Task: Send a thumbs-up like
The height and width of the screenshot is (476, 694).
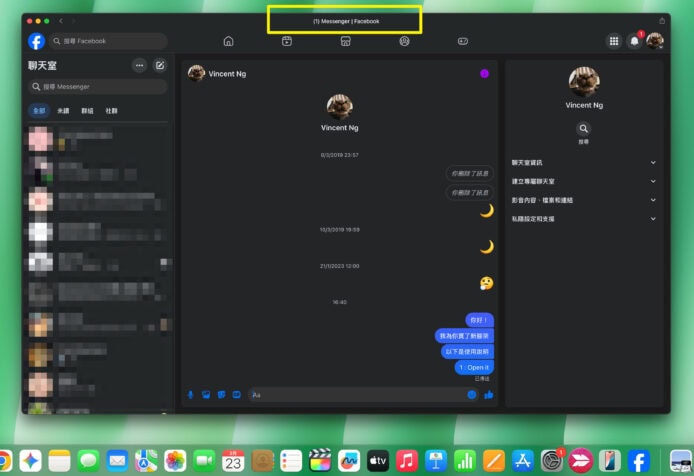Action: point(489,395)
